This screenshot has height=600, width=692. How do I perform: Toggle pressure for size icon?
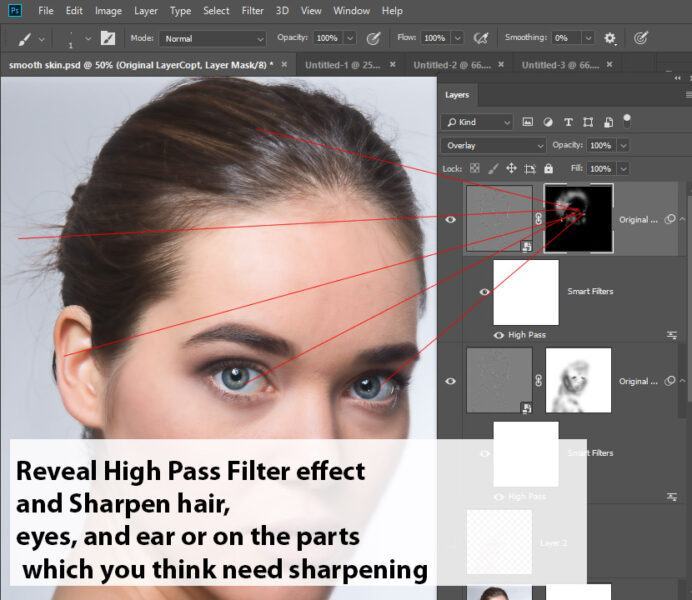click(x=640, y=38)
